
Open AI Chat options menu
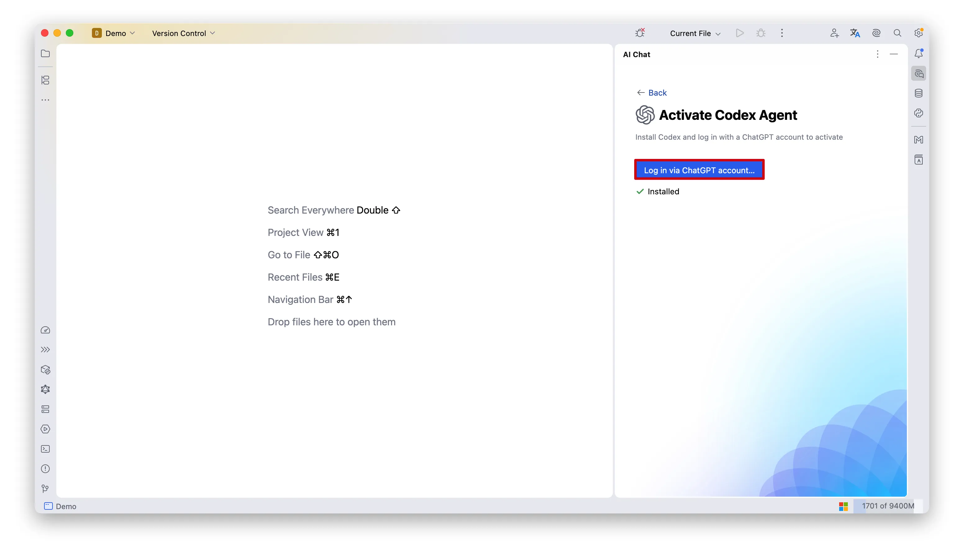[x=878, y=54]
